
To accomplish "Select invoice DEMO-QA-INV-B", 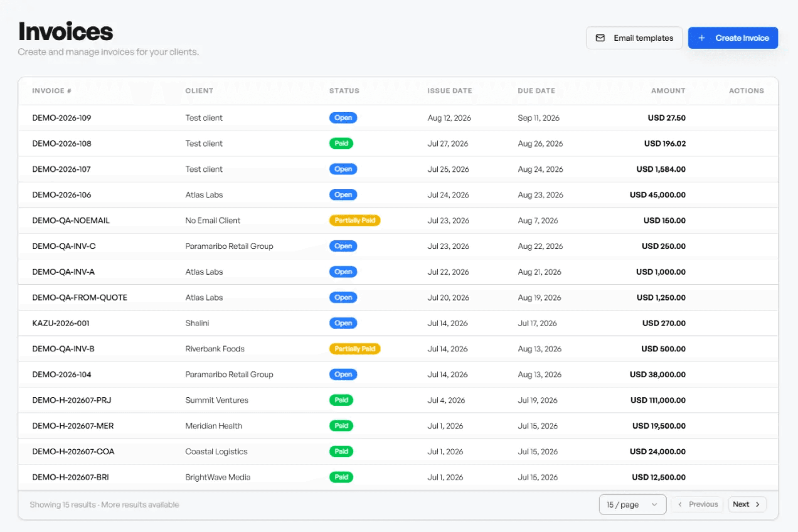I will tap(63, 349).
